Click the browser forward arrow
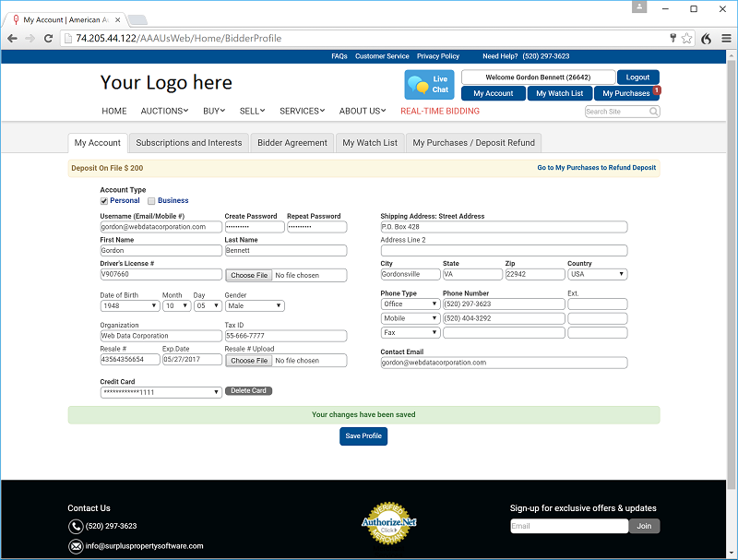 [x=30, y=39]
